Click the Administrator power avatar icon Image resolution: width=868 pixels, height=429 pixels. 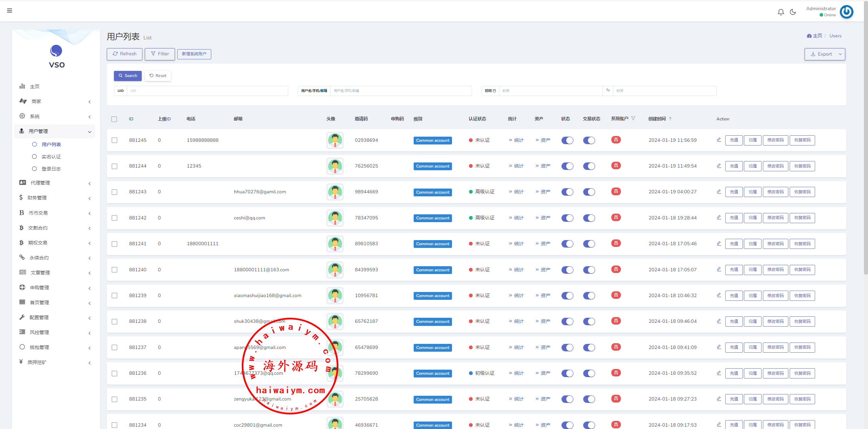pos(846,12)
